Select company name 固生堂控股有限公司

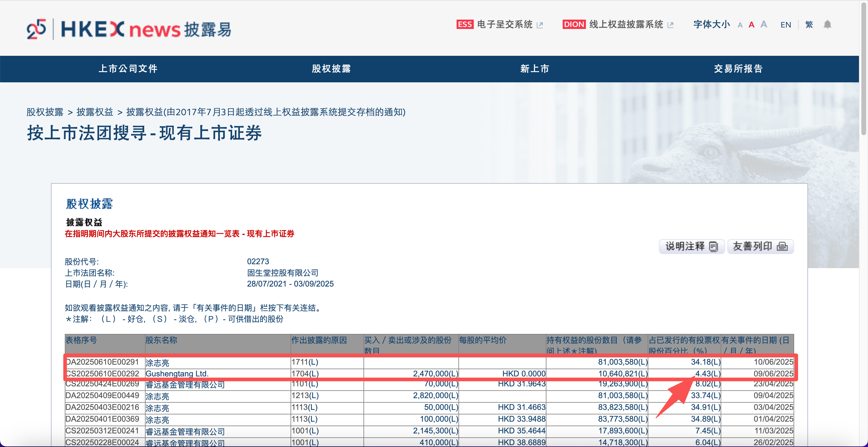[x=283, y=273]
